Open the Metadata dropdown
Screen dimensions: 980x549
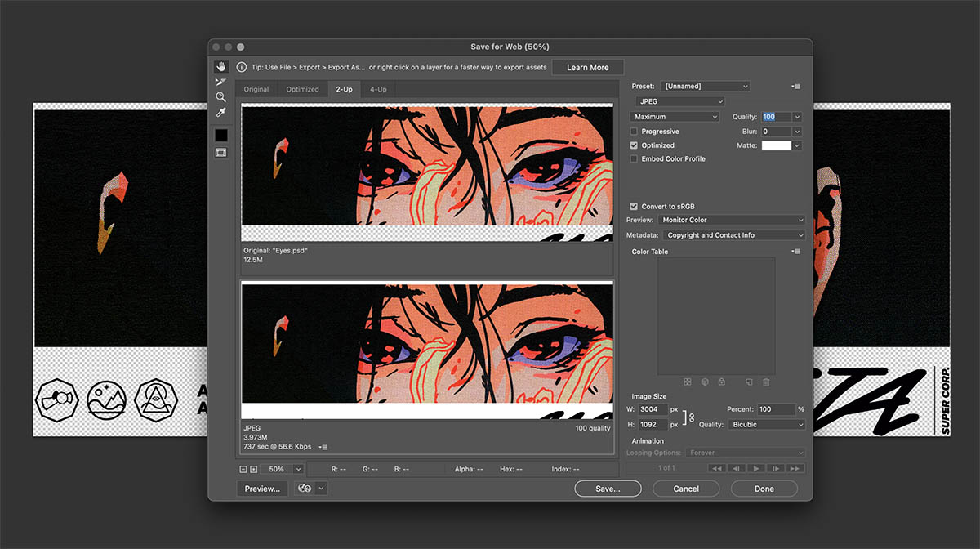coord(733,235)
